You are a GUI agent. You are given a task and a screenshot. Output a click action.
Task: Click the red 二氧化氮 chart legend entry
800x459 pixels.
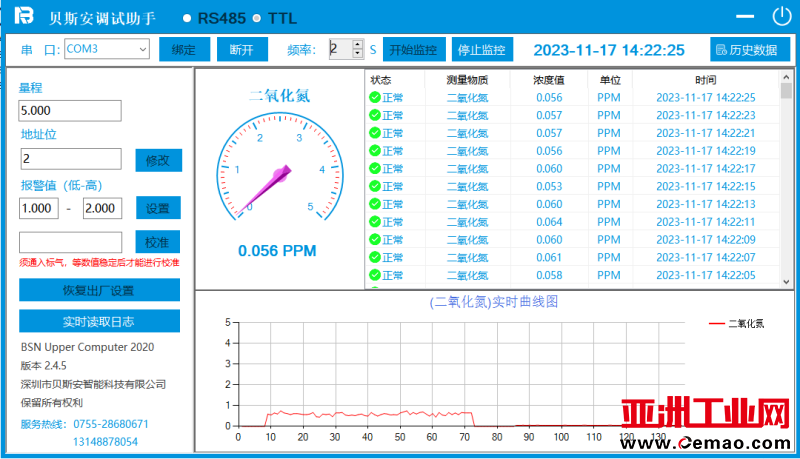736,323
